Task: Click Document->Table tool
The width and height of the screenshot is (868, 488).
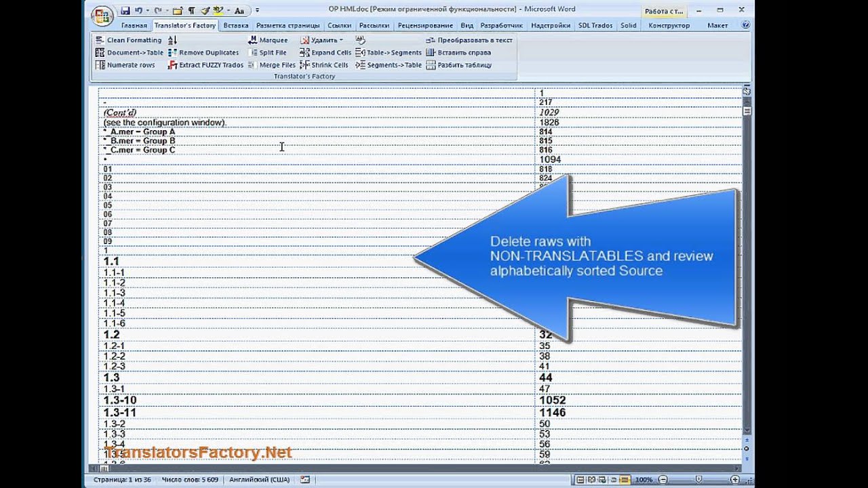Action: point(129,52)
